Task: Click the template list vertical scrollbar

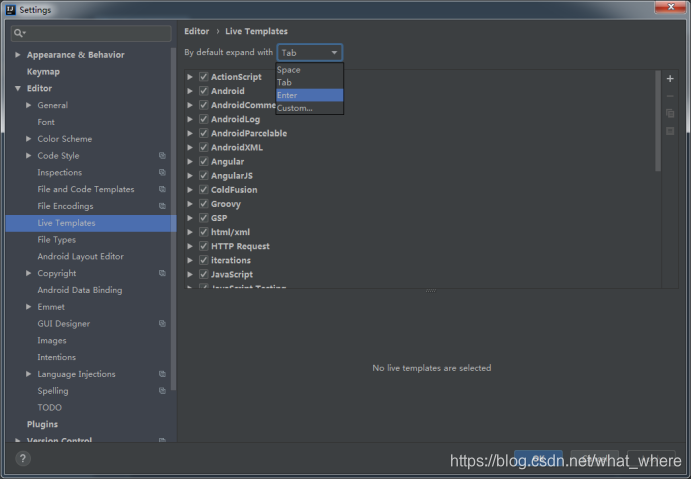Action: [658, 121]
